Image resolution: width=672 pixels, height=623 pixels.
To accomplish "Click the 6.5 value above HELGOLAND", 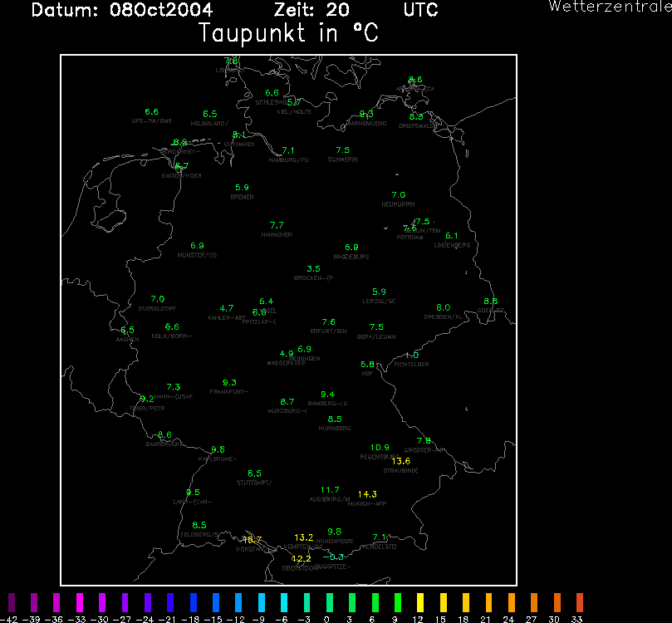I will pos(210,114).
